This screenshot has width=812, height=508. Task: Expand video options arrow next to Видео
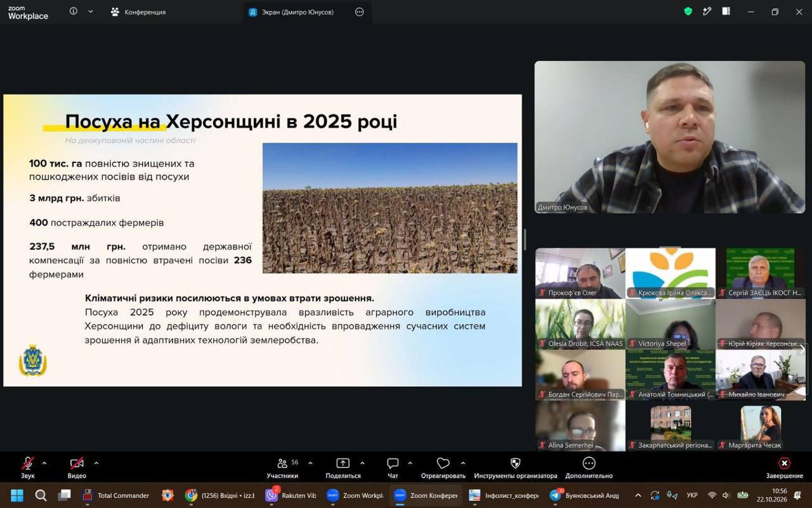[x=96, y=463]
